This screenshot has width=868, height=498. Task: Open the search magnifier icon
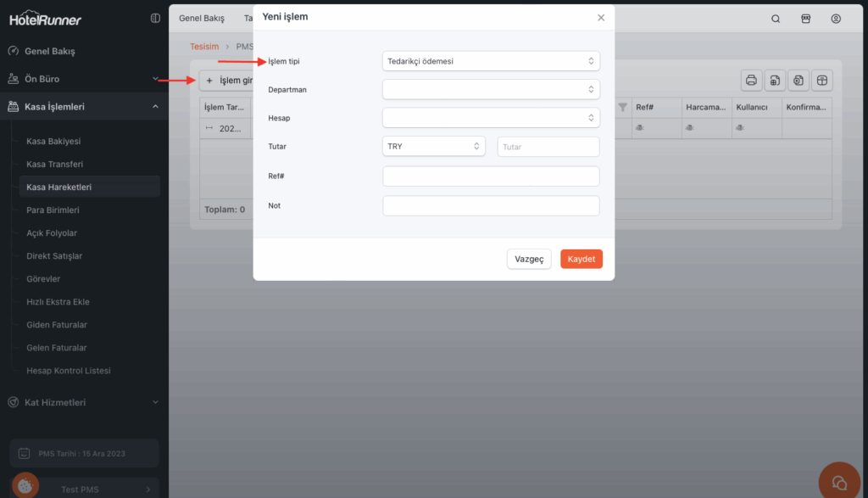pyautogui.click(x=776, y=19)
